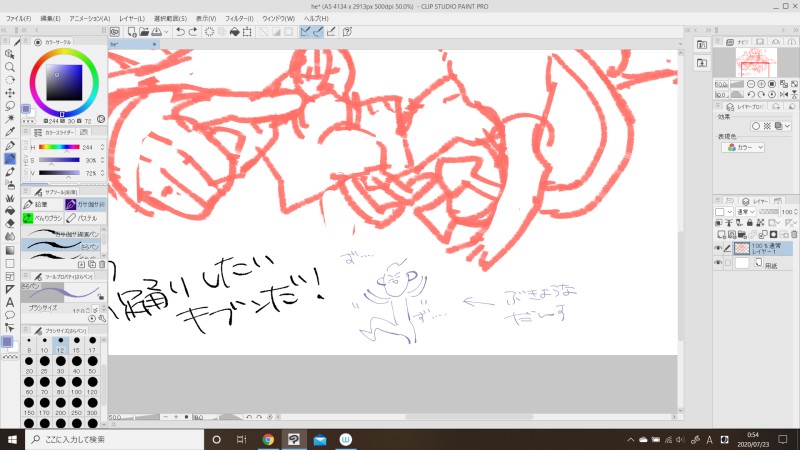
Task: Select the Eraser tool
Action: click(x=9, y=224)
